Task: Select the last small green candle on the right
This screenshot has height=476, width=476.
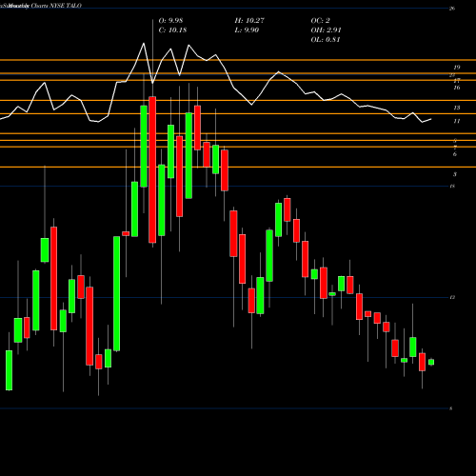Action: pyautogui.click(x=431, y=362)
